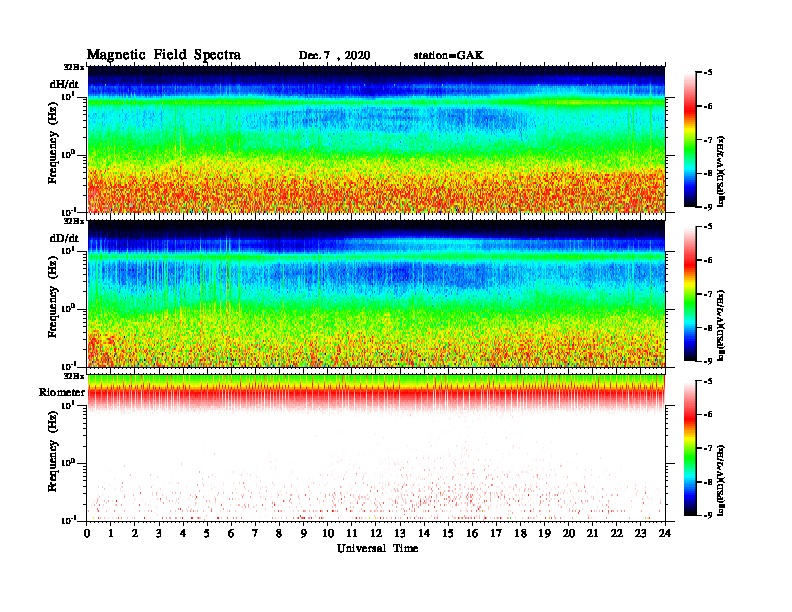Click the "-5" tick on the dH/dt colorbar
Image resolution: width=792 pixels, height=612 pixels.
point(708,73)
